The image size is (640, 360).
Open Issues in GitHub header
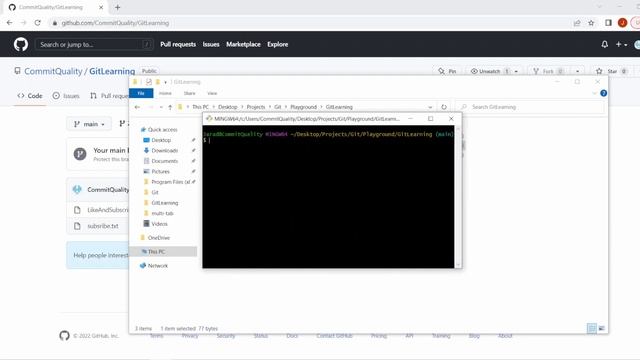[x=211, y=44]
